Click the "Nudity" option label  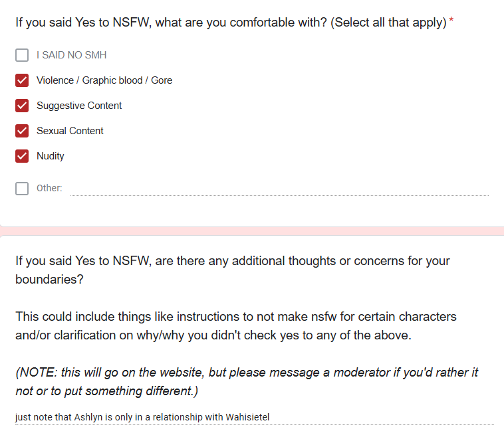click(50, 156)
